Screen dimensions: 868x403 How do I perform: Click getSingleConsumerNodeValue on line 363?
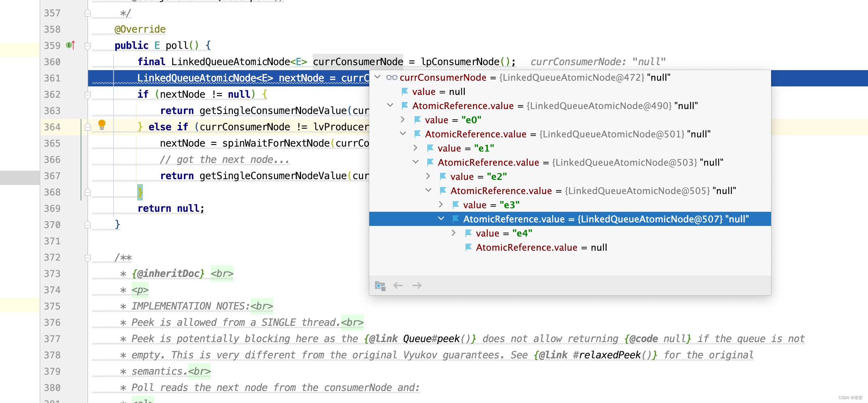(273, 111)
